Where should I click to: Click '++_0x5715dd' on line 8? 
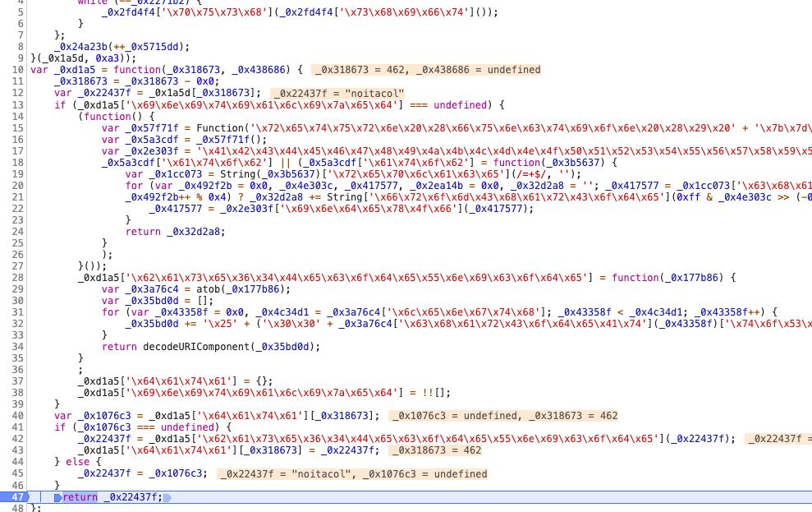[x=146, y=47]
